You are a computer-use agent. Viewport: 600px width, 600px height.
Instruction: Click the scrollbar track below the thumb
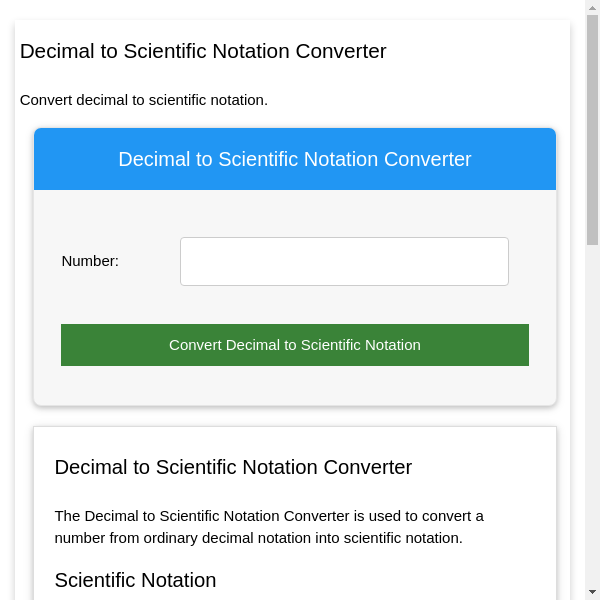click(x=592, y=420)
